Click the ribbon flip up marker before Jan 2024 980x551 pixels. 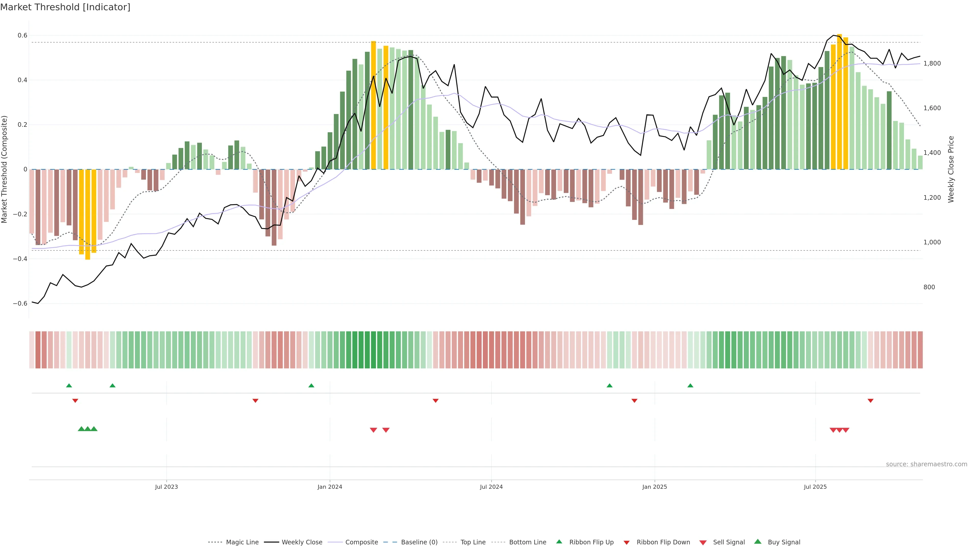tap(311, 386)
